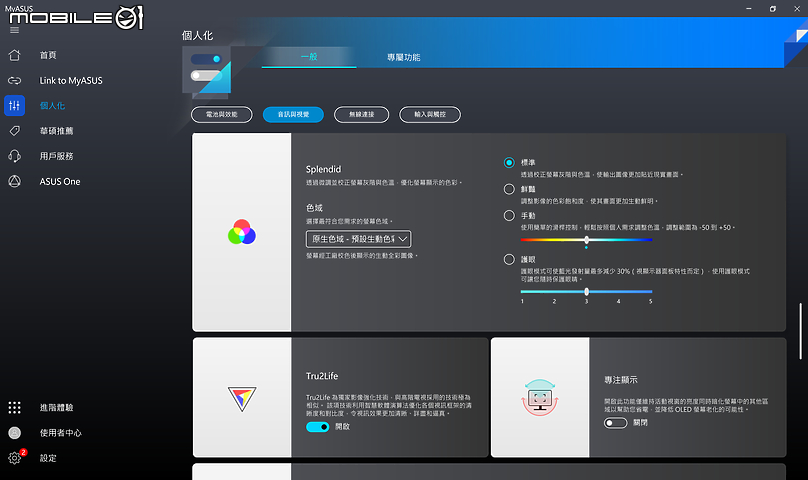808x480 pixels.
Task: Click the 護眼 level slider handle
Action: [x=586, y=292]
